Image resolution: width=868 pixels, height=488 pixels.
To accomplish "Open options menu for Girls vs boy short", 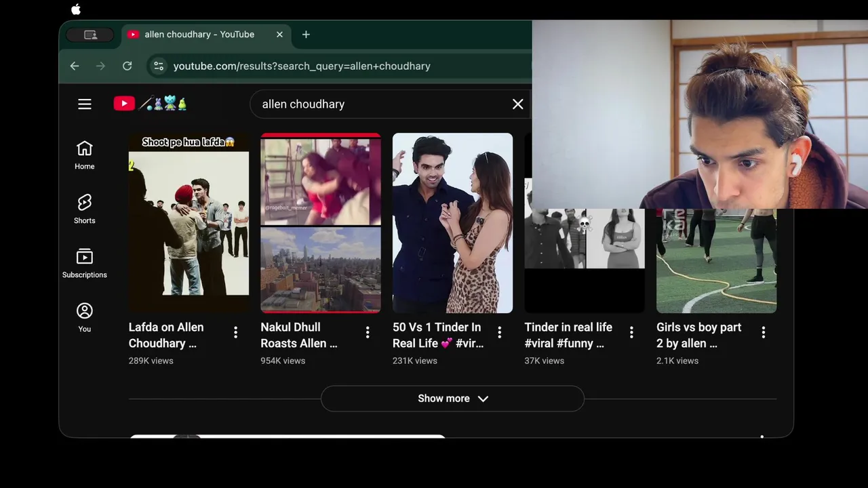I will point(764,332).
